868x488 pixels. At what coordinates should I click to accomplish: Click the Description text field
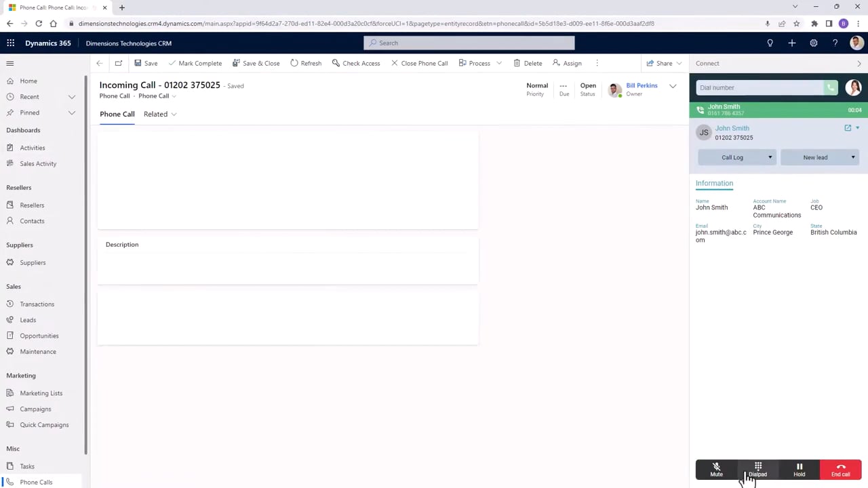[x=288, y=264]
